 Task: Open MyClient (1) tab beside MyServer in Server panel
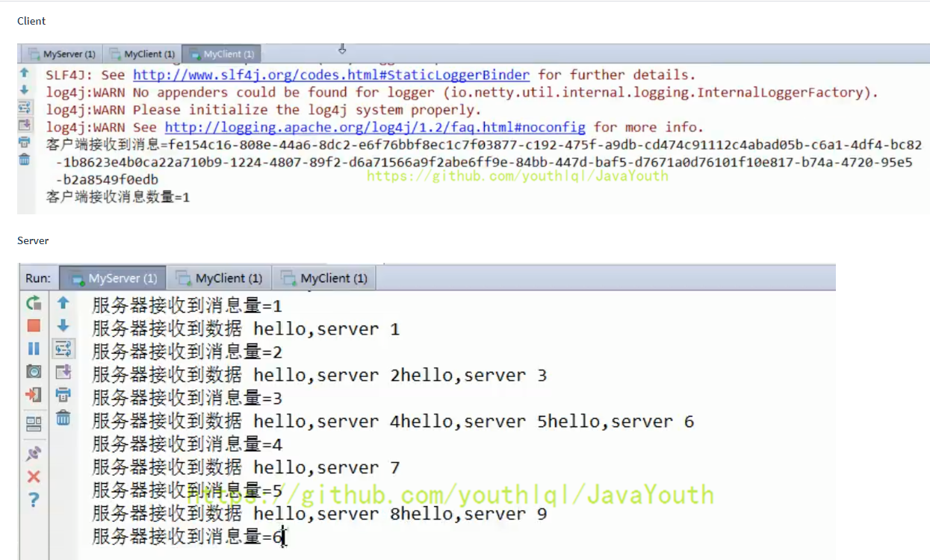point(219,279)
